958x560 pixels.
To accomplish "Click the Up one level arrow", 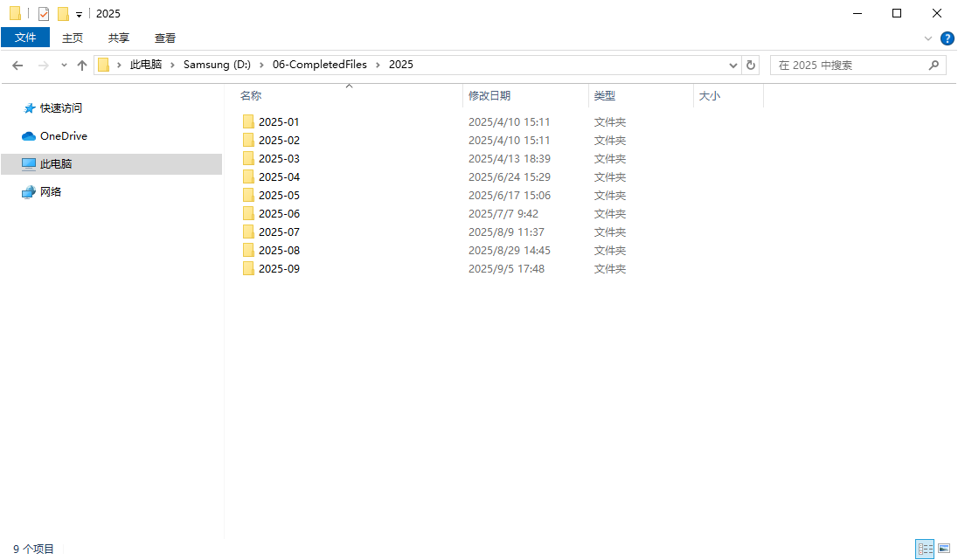I will (82, 66).
